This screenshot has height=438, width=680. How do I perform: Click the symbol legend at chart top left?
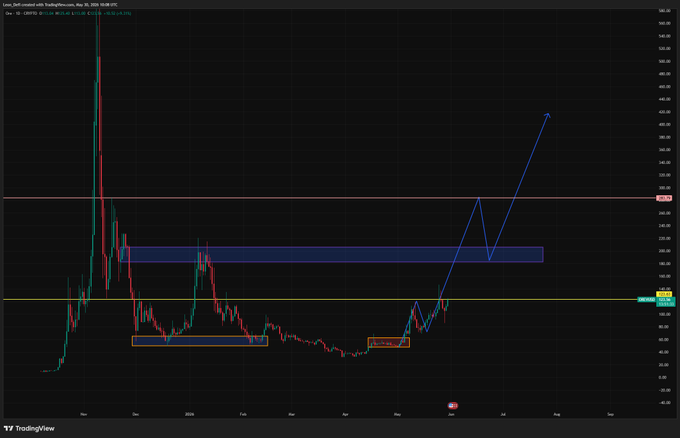[x=21, y=13]
